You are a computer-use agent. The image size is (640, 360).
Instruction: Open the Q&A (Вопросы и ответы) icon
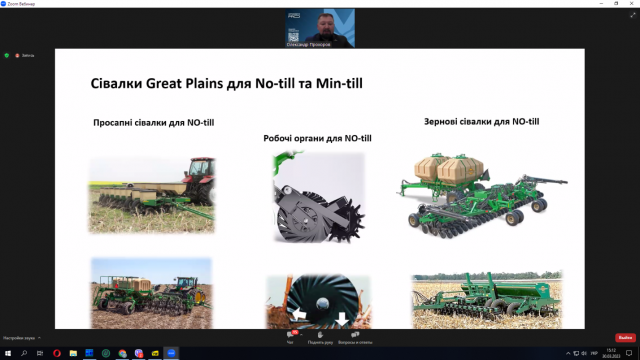(x=355, y=335)
